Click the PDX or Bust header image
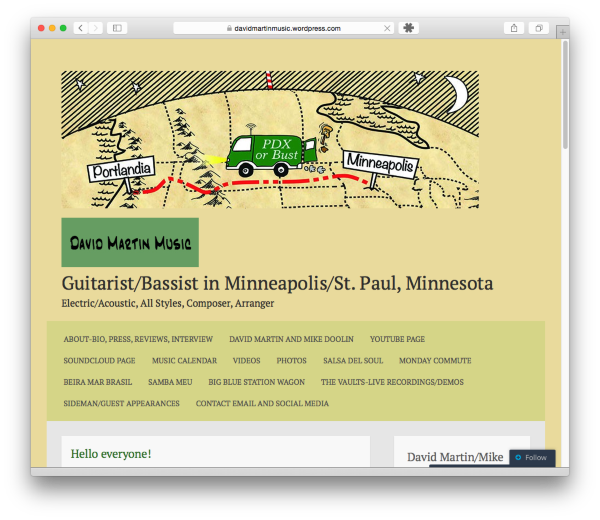This screenshot has height=520, width=600. (x=270, y=139)
